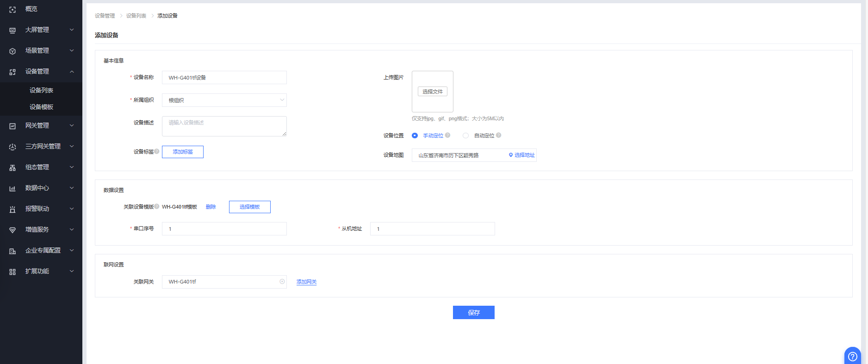Click the 设备描述 text area
Screen dimensions: 868x364
224,126
